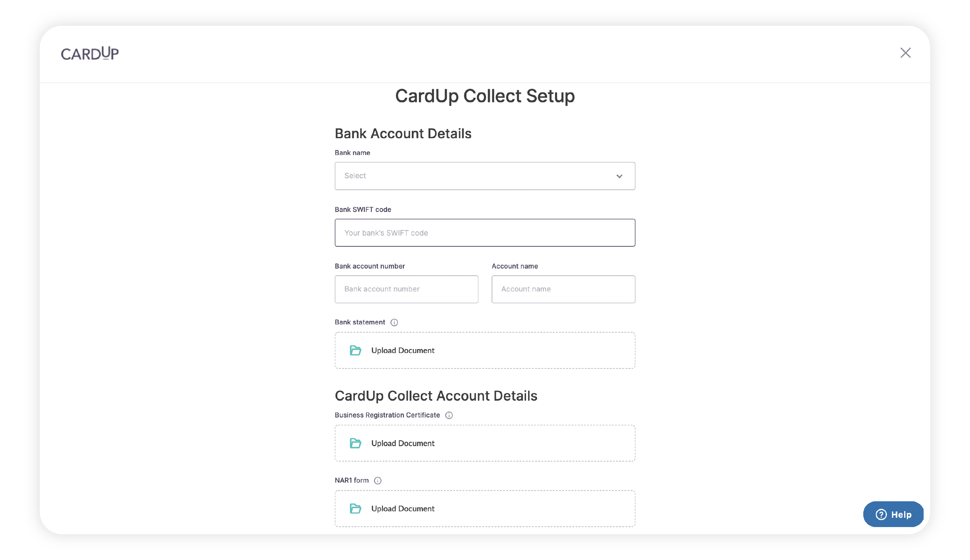Upload Document for NAR1 form
Image resolution: width=970 pixels, height=560 pixels.
point(403,508)
